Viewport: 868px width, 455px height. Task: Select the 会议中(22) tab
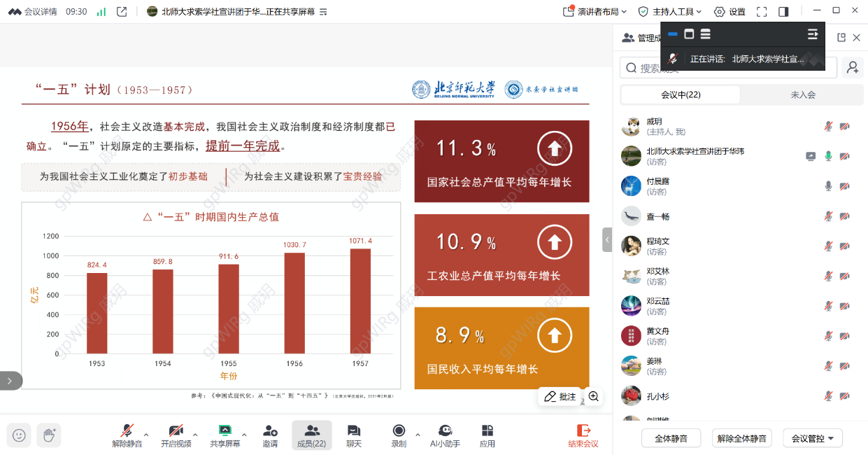tap(681, 95)
